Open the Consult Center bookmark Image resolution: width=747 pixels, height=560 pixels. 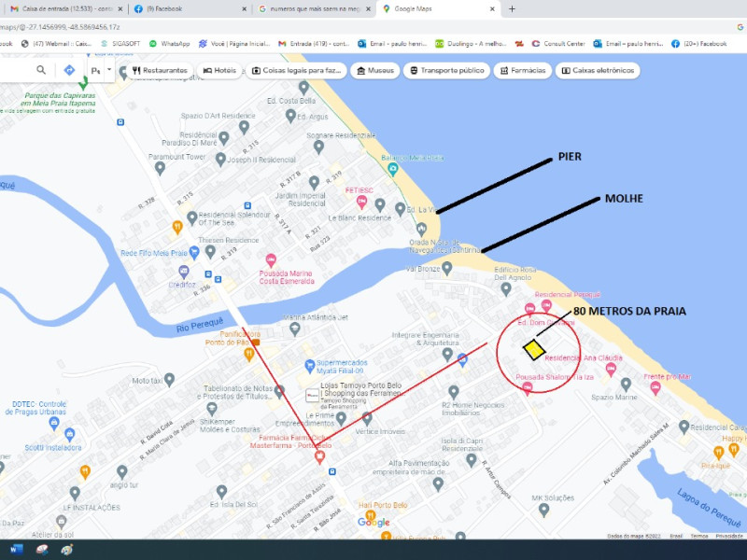(x=558, y=44)
